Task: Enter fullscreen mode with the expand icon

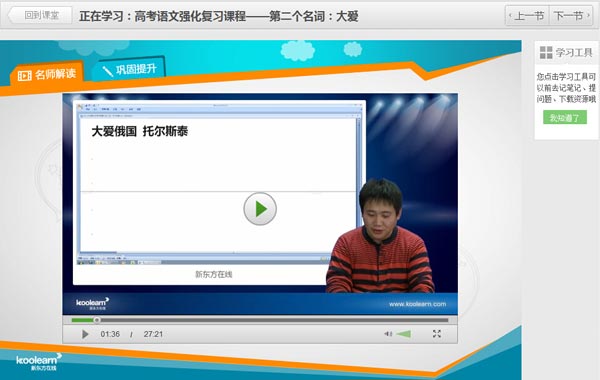Action: pos(437,334)
